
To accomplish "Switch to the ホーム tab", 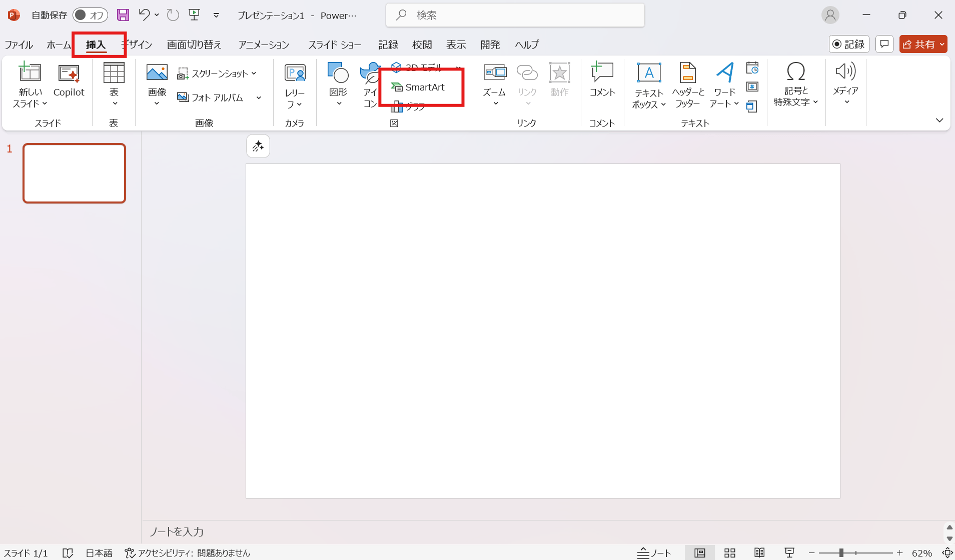I will click(x=58, y=44).
